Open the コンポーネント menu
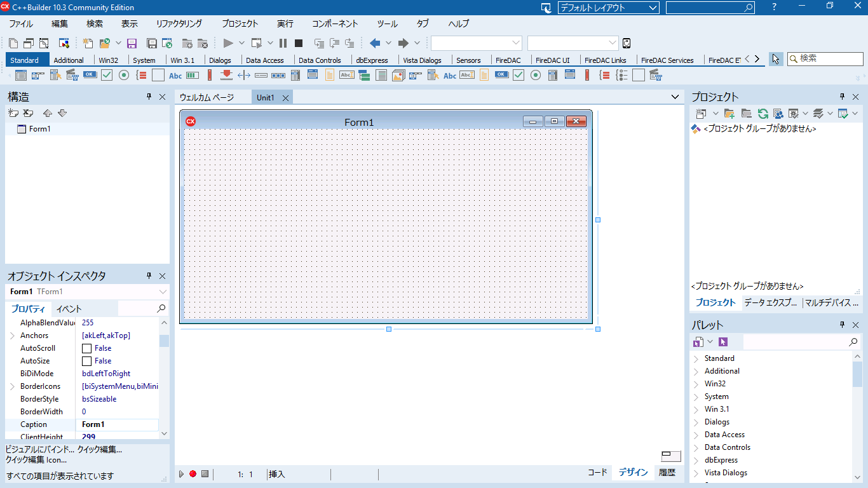The height and width of the screenshot is (488, 868). (335, 24)
